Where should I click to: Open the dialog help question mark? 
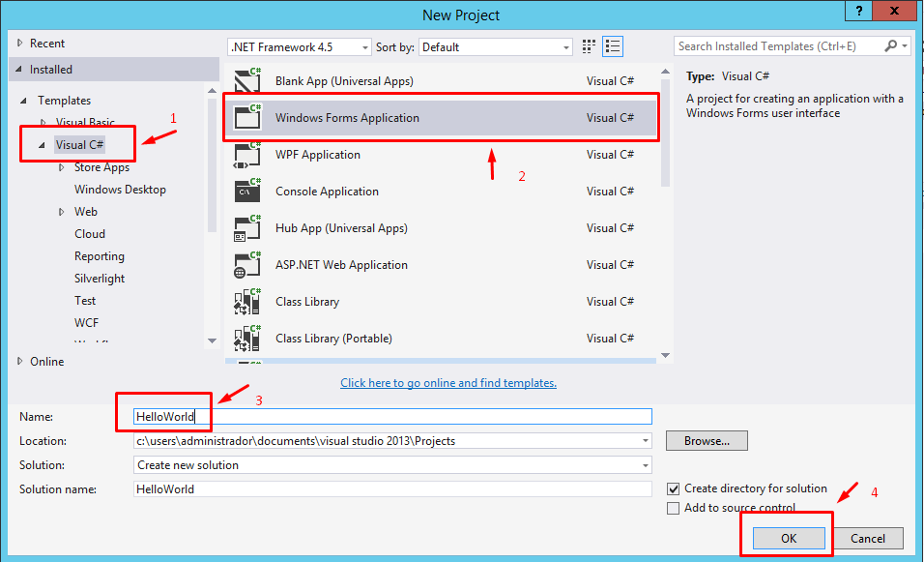[x=859, y=11]
